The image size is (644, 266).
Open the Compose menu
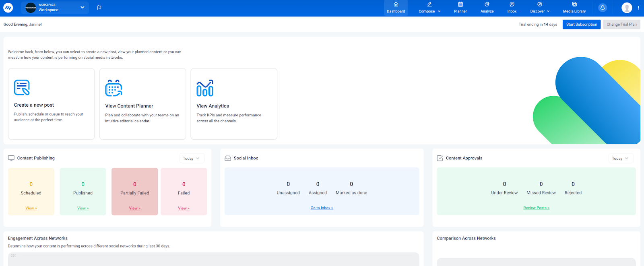point(429,8)
